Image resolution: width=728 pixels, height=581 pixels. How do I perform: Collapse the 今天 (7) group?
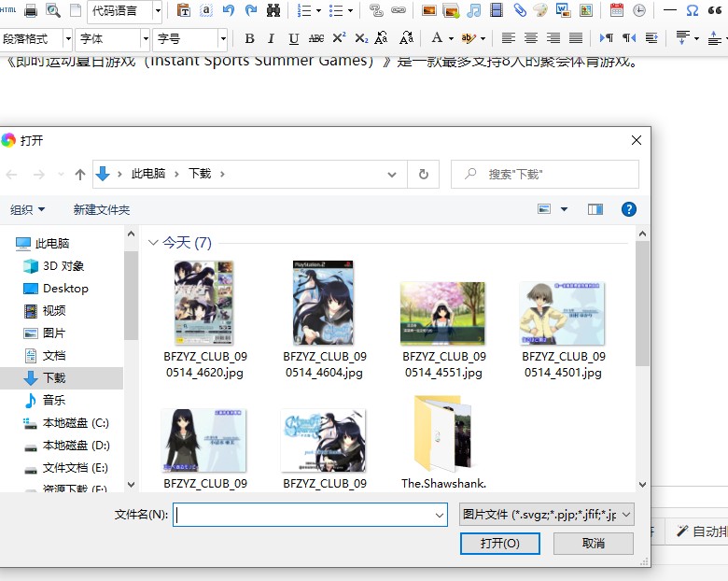pyautogui.click(x=153, y=243)
